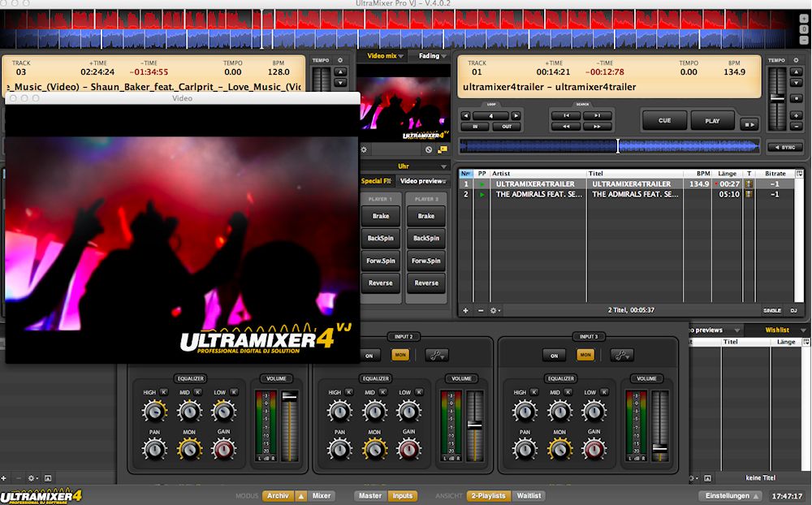Add a title with playlist plus icon

tap(465, 310)
